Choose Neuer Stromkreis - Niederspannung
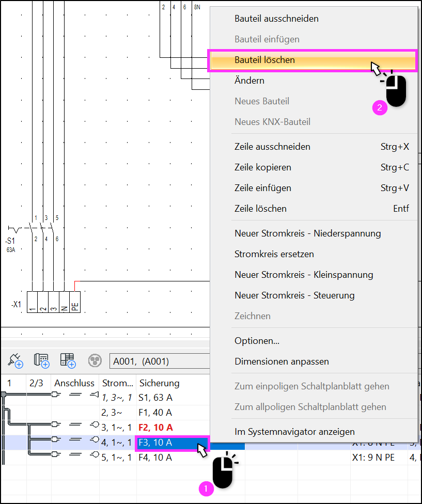This screenshot has width=422, height=504. (x=308, y=233)
